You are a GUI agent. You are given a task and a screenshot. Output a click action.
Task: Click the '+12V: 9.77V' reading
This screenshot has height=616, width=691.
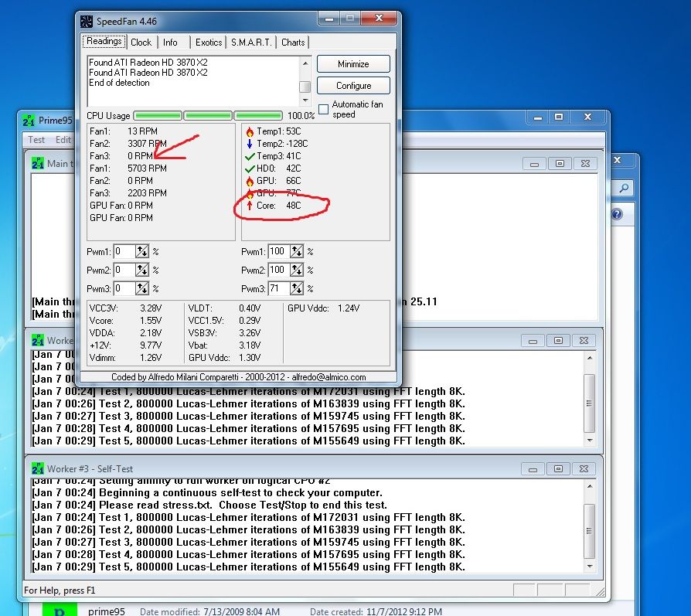click(125, 345)
